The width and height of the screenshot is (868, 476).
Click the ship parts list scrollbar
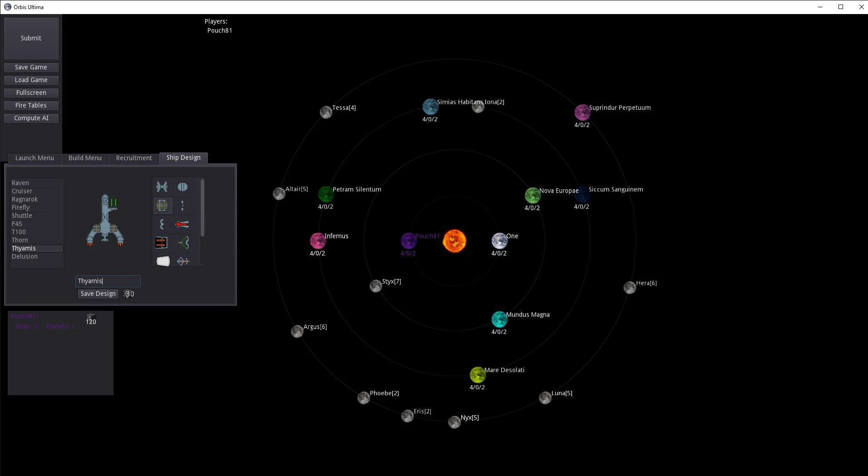202,208
